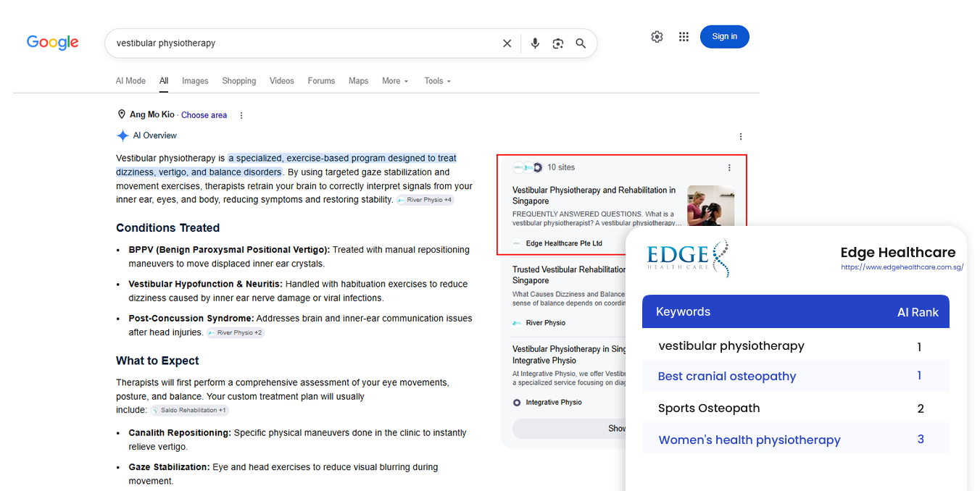
Task: Select the vestibular physiotherapy keyword row
Action: [796, 346]
